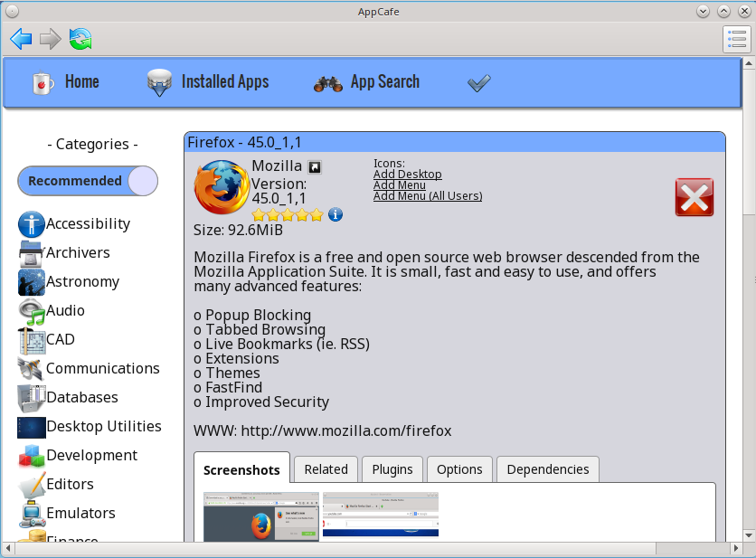Click the horizontal scrollbar left arrow

pyautogui.click(x=8, y=548)
